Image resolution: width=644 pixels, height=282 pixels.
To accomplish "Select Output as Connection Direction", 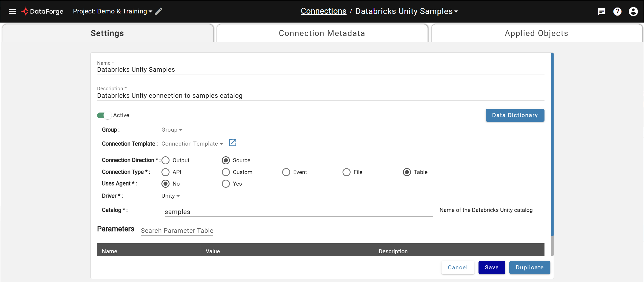I will click(165, 160).
